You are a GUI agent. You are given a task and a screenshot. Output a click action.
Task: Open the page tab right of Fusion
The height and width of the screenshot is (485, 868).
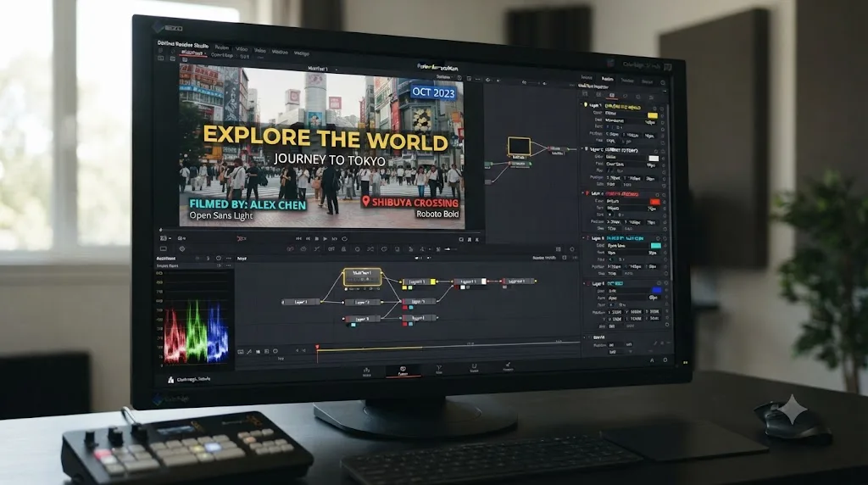tap(439, 370)
